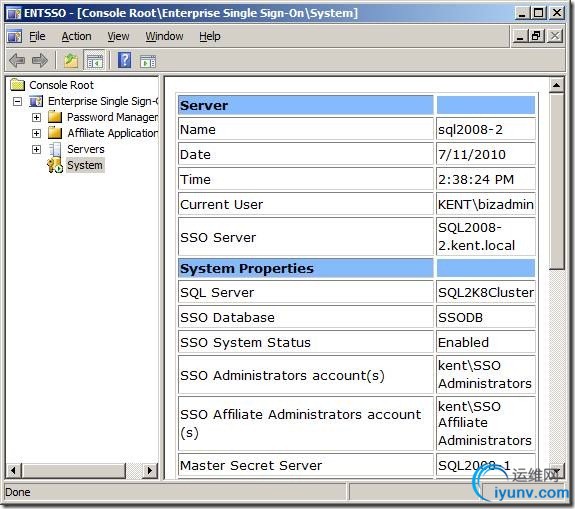Select the Console Root tree item

tap(61, 85)
